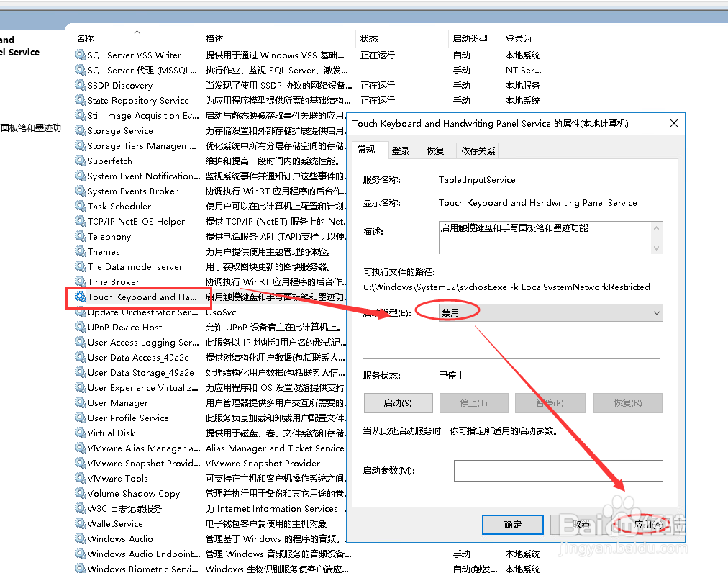Click gear icon next to Virtual Disk
728x573 pixels.
click(81, 433)
